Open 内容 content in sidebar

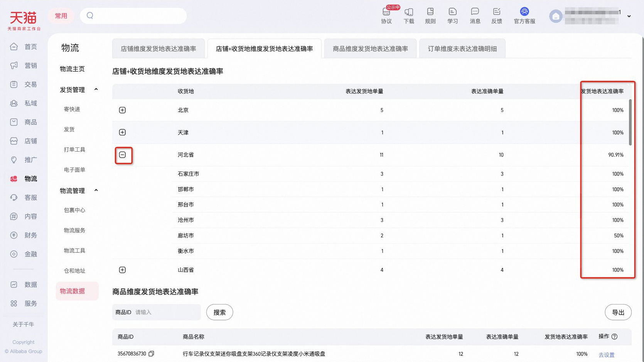tap(24, 217)
